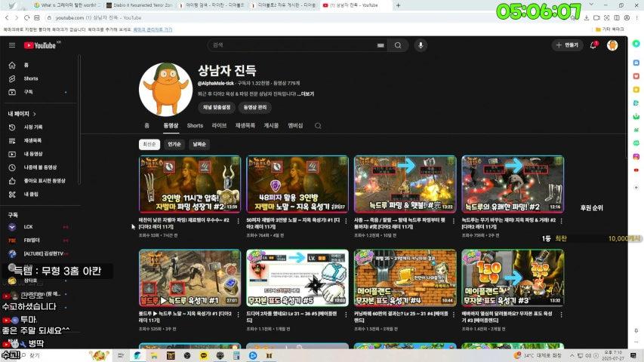This screenshot has height=362, width=644.
Task: Open the 3인방 11시간 압축 video thumbnail
Action: click(x=190, y=184)
